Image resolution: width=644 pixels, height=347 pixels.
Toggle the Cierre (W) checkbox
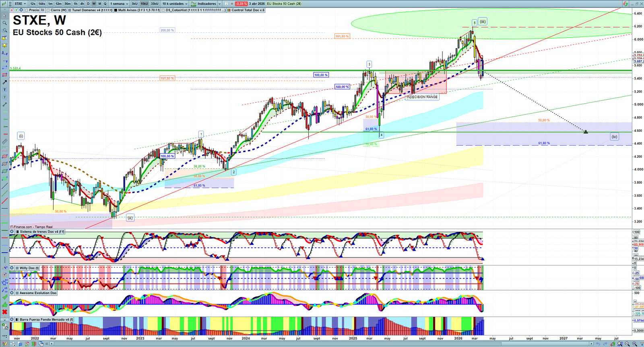coord(49,10)
